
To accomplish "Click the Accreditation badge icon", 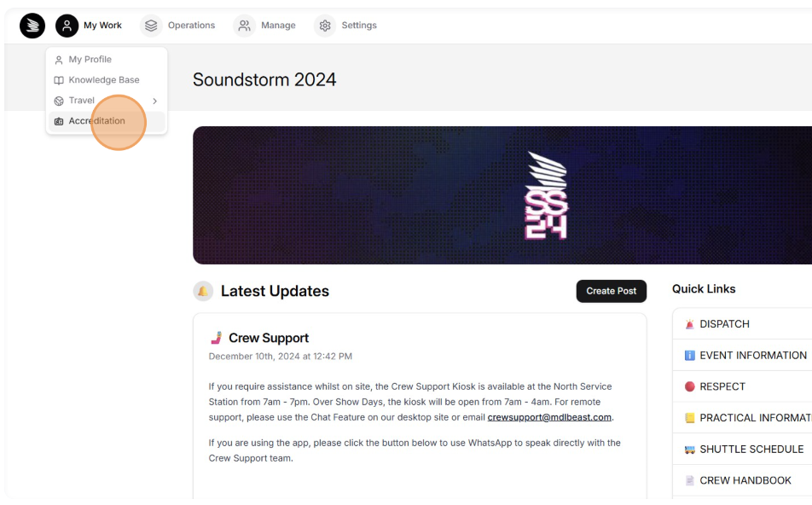I will tap(59, 121).
